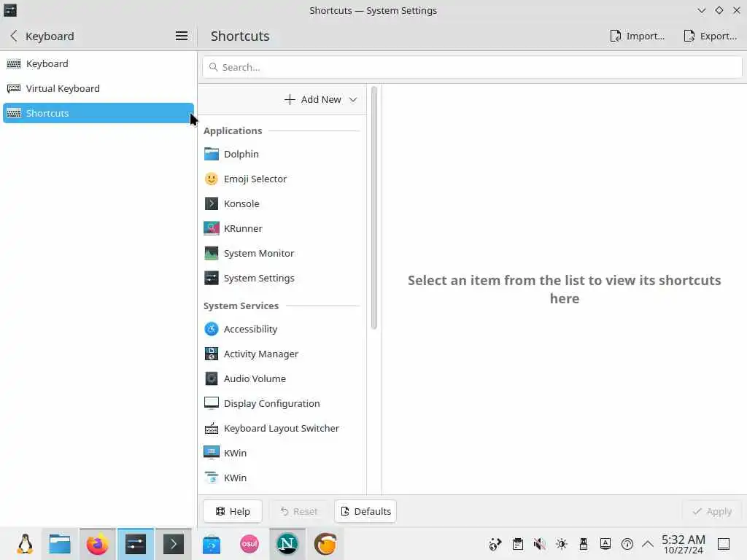Viewport: 747px width, 560px height.
Task: Open Help for this page
Action: pyautogui.click(x=233, y=511)
